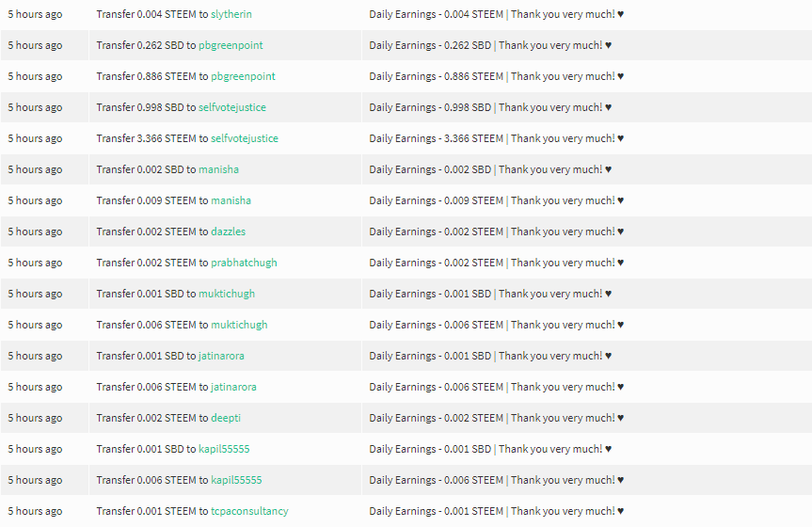The width and height of the screenshot is (812, 527).
Task: Open deepti account link
Action: (x=226, y=418)
